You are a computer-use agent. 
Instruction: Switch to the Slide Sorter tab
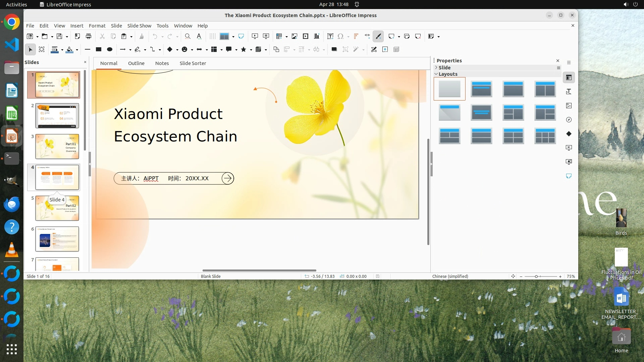(x=193, y=63)
